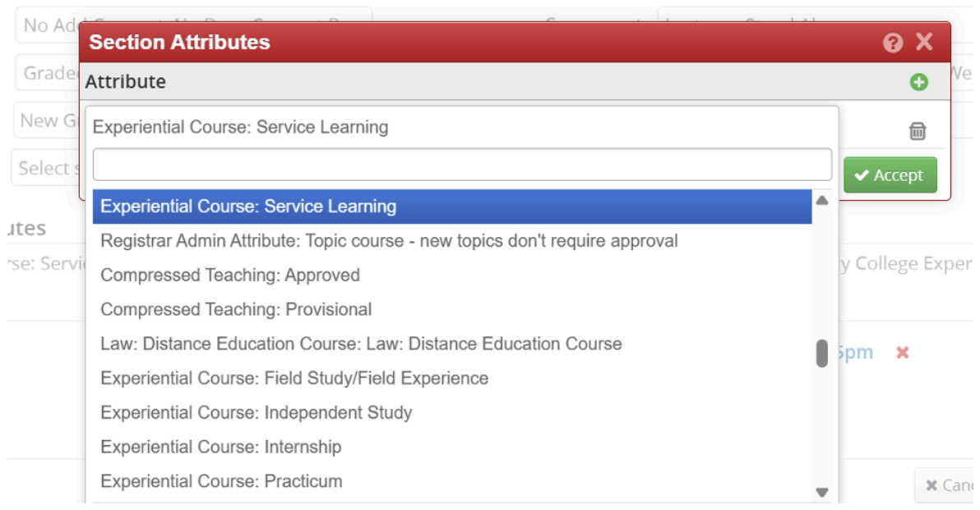Click the attribute list scrollbar thumb

coord(821,353)
